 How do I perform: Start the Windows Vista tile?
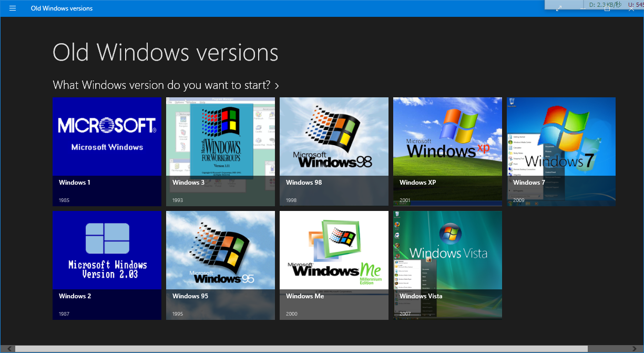pyautogui.click(x=448, y=265)
